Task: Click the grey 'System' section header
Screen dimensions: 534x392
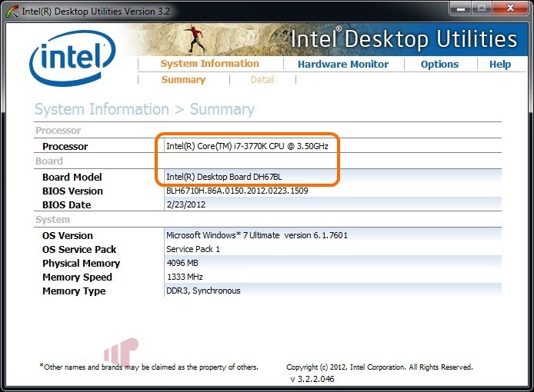Action: tap(52, 220)
